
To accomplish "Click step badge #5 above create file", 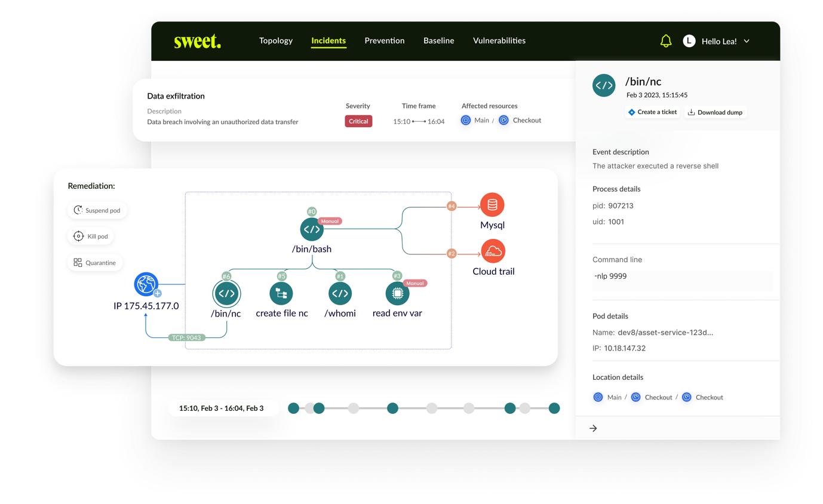I will tap(282, 276).
